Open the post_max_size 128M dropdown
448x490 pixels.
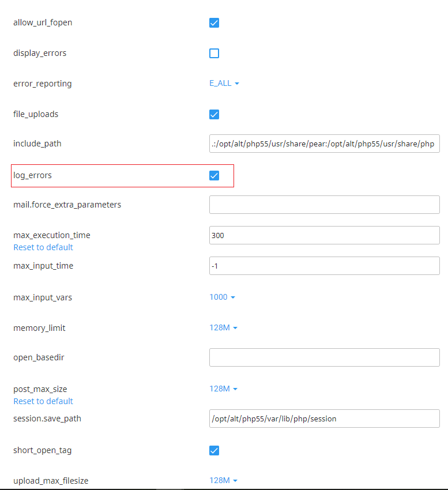(x=223, y=389)
